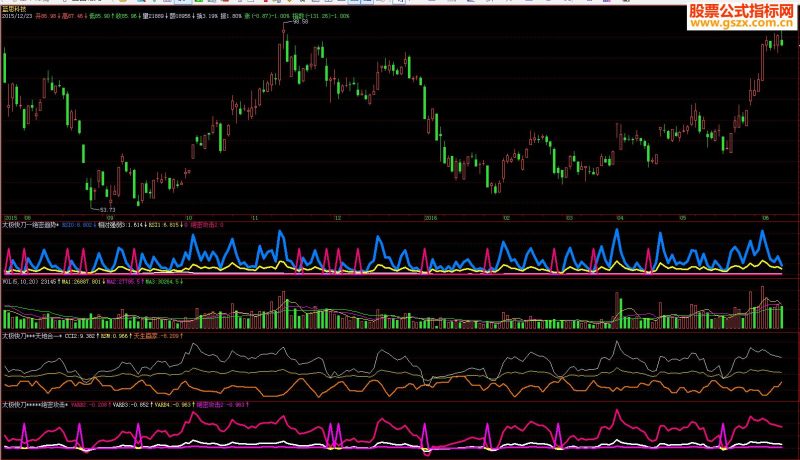
Task: Click the bottom indicator panel title showing VAR82
Action: [35, 404]
